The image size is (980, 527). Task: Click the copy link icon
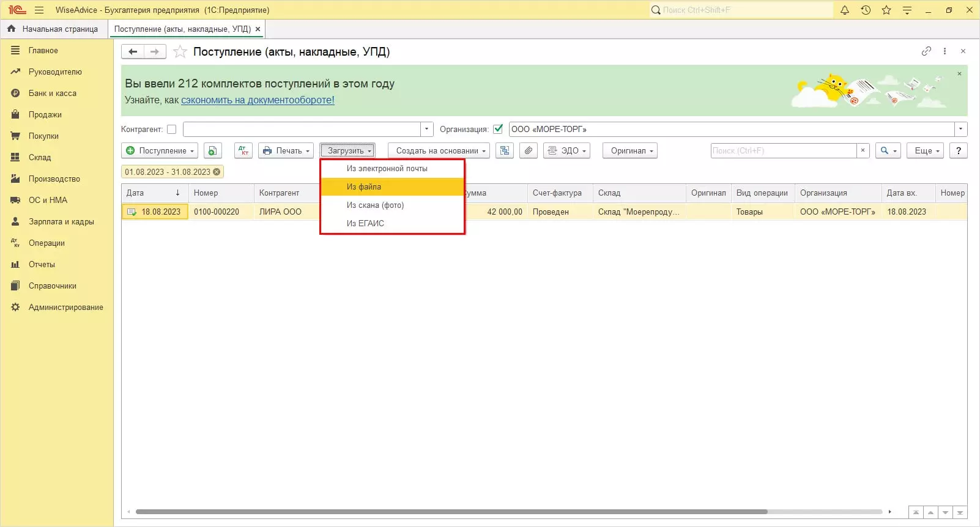926,51
